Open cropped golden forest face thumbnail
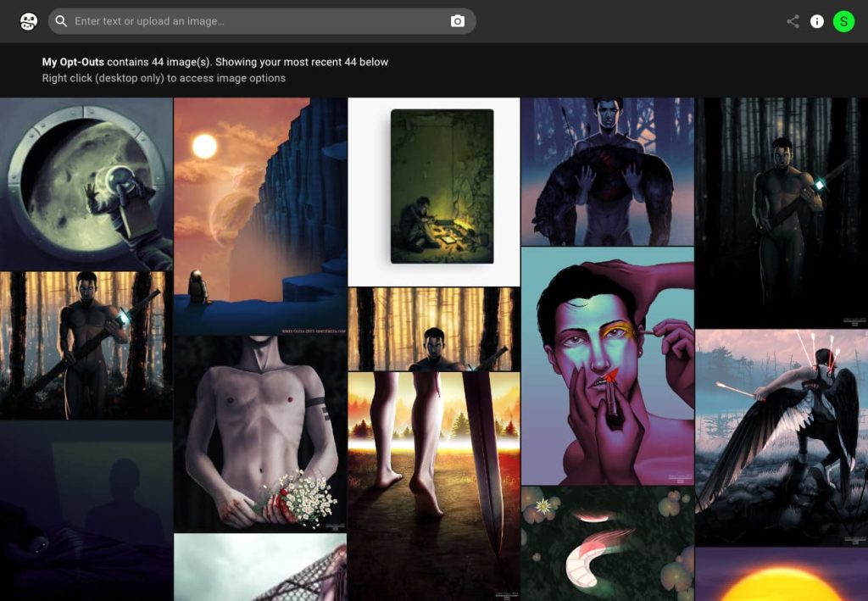Viewport: 868px width, 601px height. (434, 329)
